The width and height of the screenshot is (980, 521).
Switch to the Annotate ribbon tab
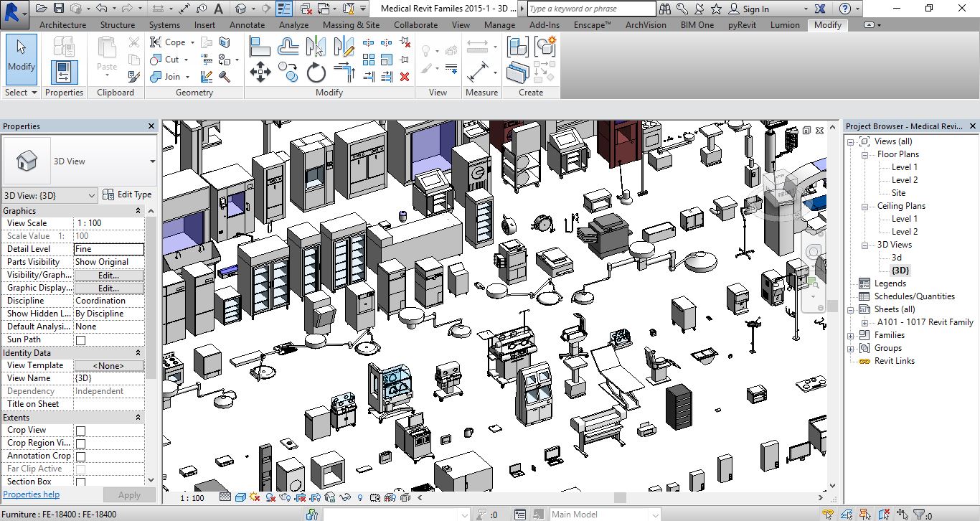(x=247, y=24)
